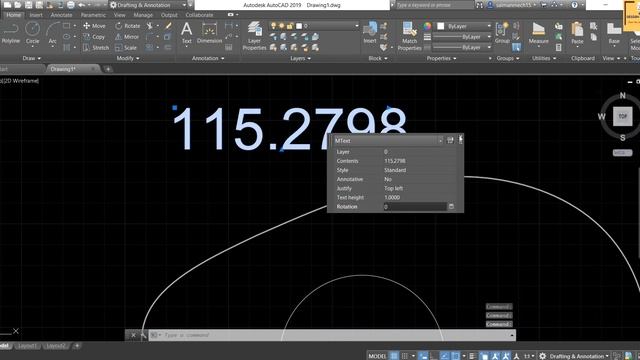Open Layer Properties manager
640x360 pixels.
click(x=254, y=36)
